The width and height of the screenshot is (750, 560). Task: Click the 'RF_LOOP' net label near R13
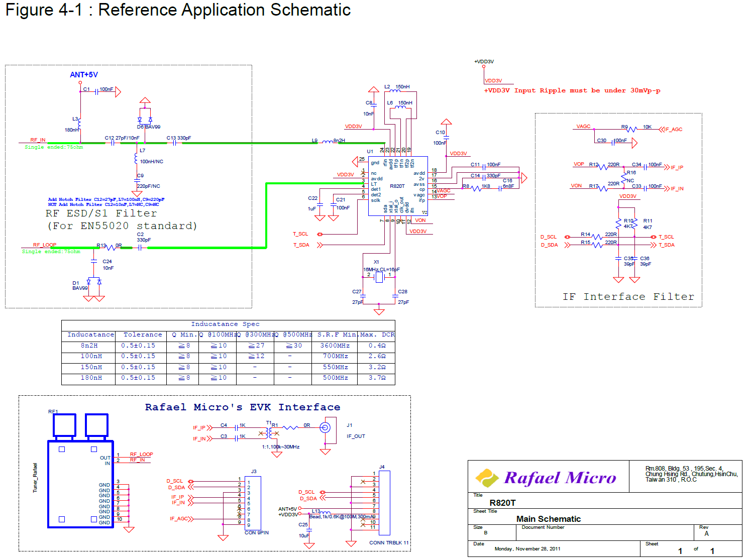point(45,245)
